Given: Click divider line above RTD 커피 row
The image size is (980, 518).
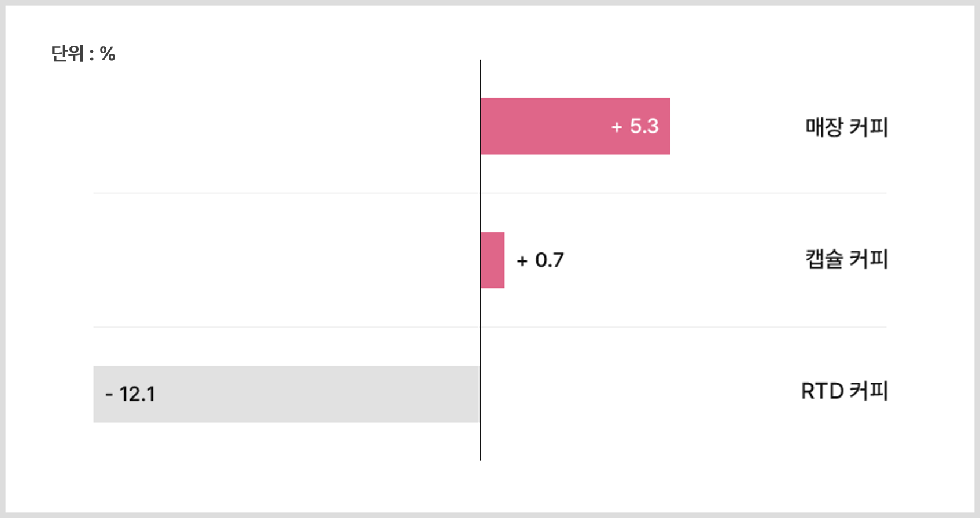Looking at the screenshot, I should pos(490,327).
